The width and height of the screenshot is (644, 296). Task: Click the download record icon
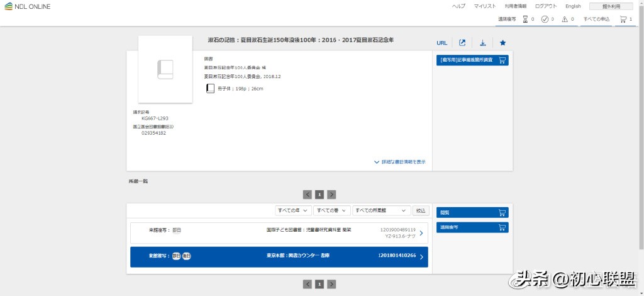coord(483,43)
